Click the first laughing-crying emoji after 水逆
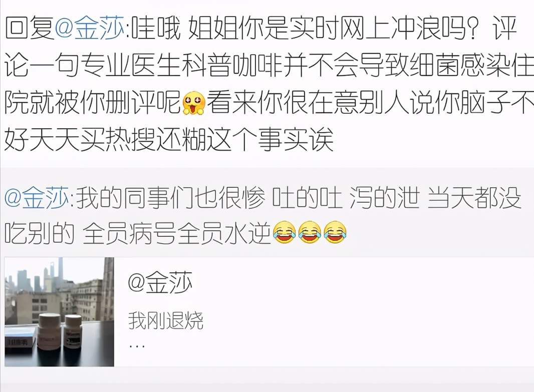The width and height of the screenshot is (534, 392). pos(285,232)
